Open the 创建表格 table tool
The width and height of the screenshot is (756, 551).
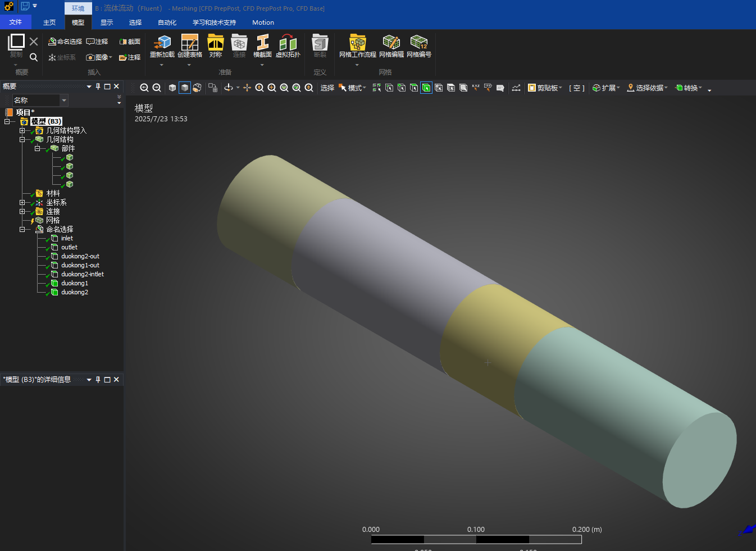[x=189, y=45]
